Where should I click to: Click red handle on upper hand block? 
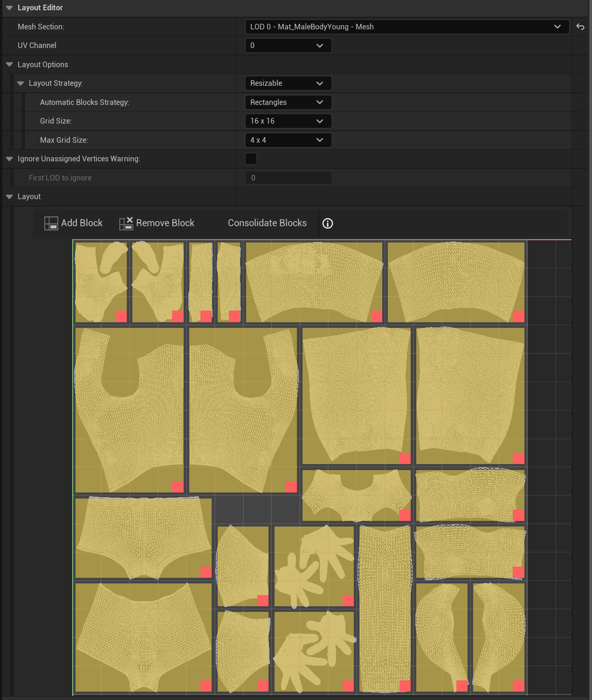point(348,600)
